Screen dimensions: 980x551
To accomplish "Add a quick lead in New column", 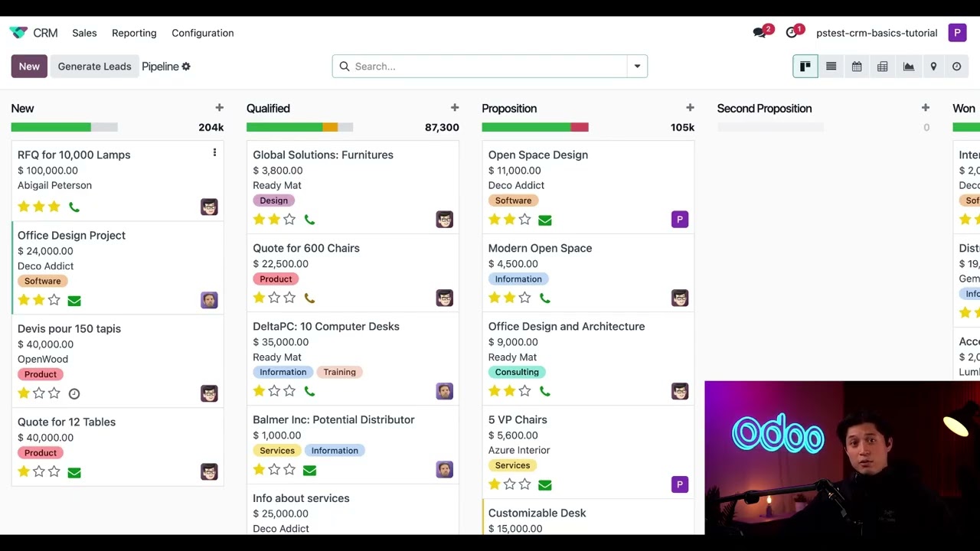I will point(219,108).
